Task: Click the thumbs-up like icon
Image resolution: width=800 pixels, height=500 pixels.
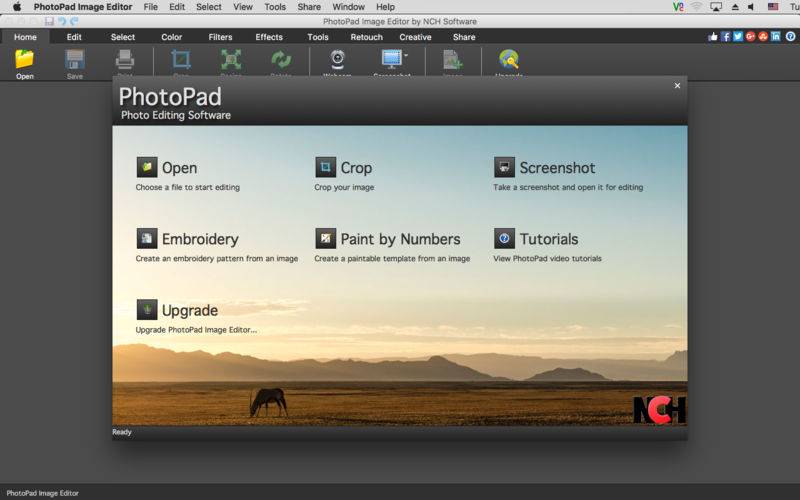Action: click(x=713, y=36)
